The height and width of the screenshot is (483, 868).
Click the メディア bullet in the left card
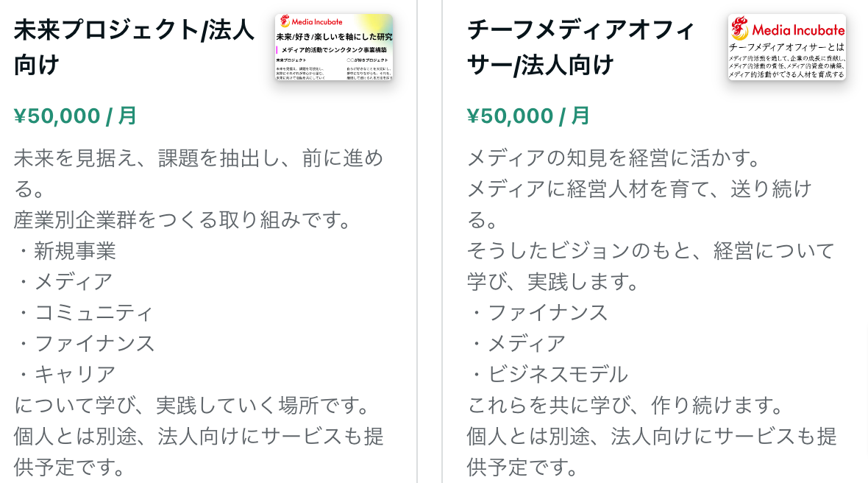74,281
